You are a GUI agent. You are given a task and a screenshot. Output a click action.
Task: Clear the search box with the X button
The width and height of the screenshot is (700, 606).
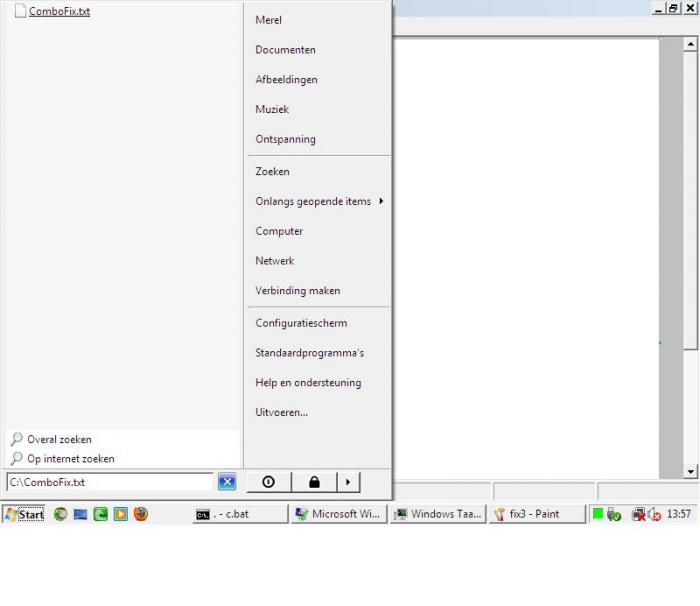click(x=227, y=482)
